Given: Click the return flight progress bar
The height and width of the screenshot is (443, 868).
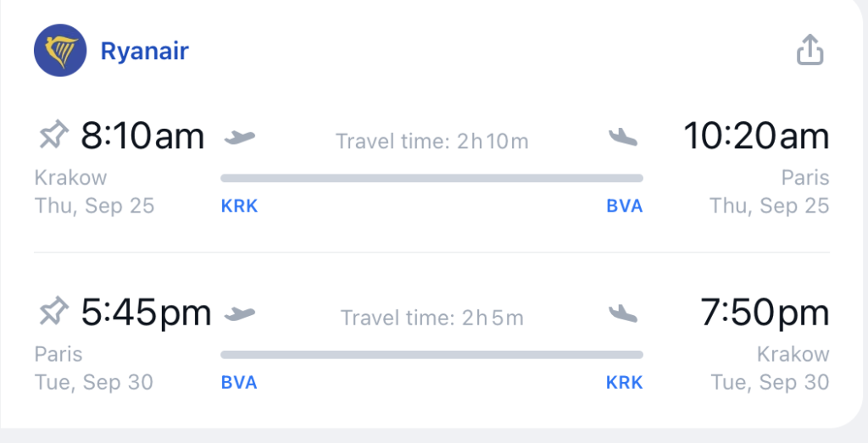Looking at the screenshot, I should click(431, 355).
